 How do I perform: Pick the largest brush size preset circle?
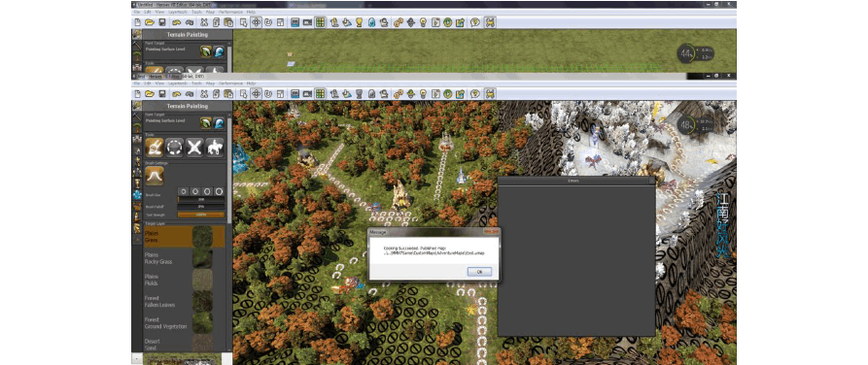[x=220, y=191]
